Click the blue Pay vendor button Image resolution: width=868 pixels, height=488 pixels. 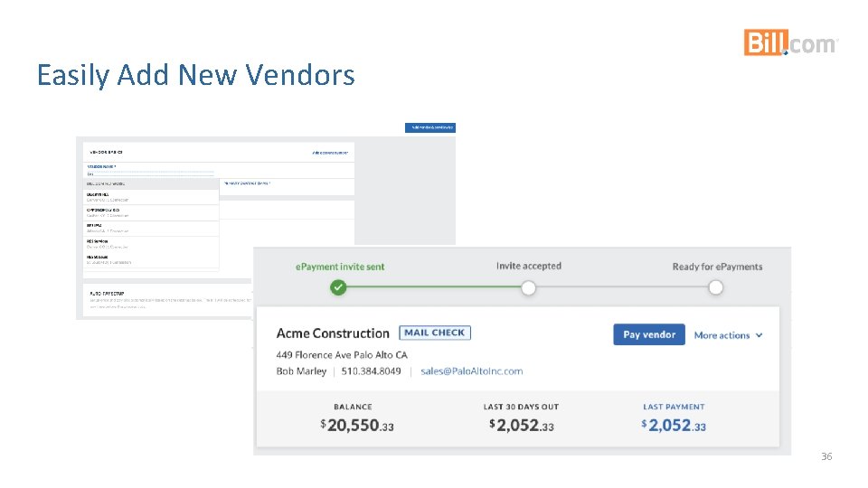(x=649, y=334)
